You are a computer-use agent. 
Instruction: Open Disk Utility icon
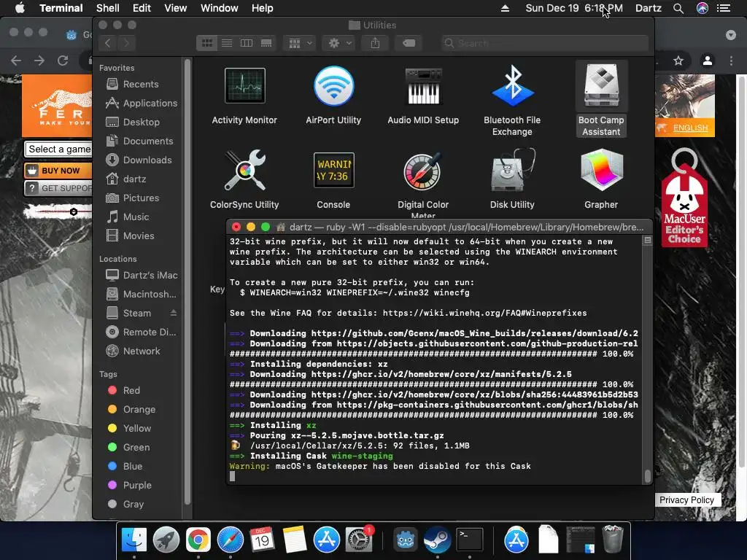512,170
